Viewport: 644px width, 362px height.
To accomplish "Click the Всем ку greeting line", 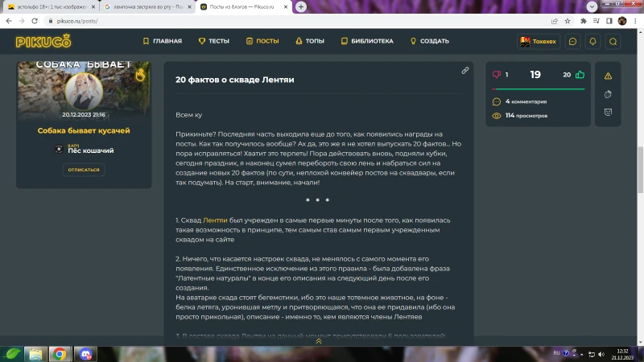I will tap(189, 115).
